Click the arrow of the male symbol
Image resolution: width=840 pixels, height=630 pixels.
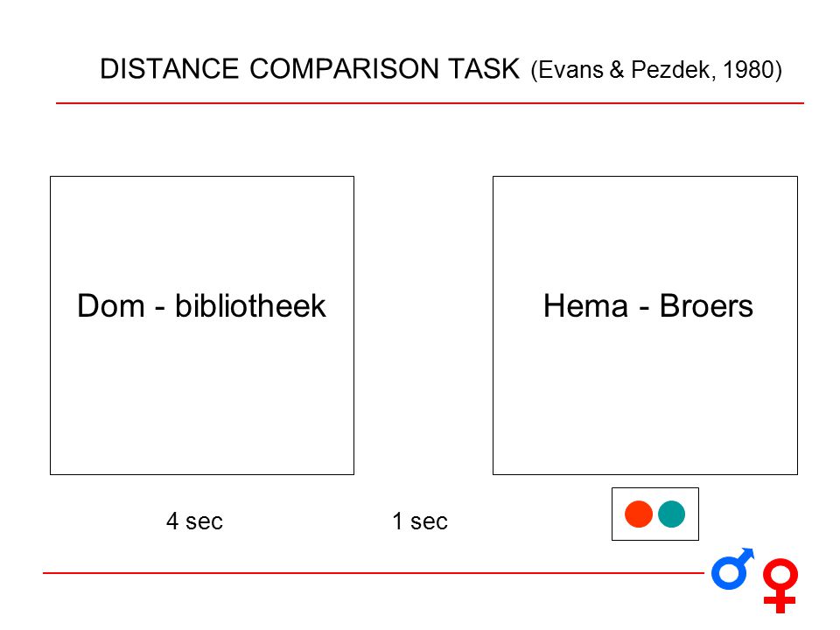coord(746,555)
